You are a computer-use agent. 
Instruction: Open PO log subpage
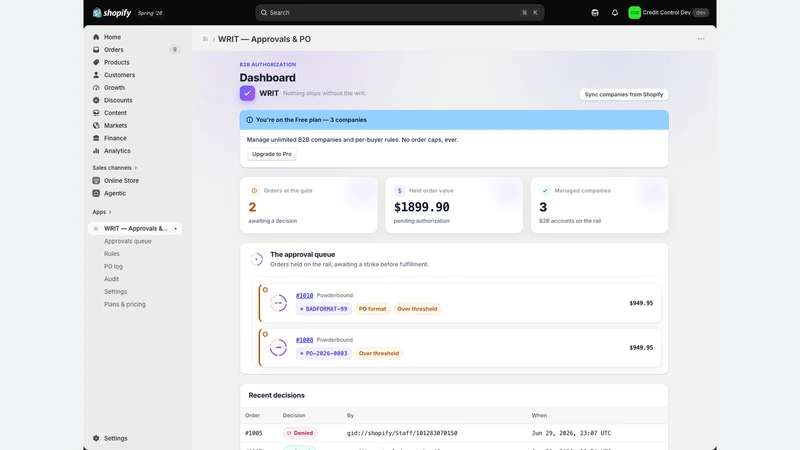[x=113, y=267]
